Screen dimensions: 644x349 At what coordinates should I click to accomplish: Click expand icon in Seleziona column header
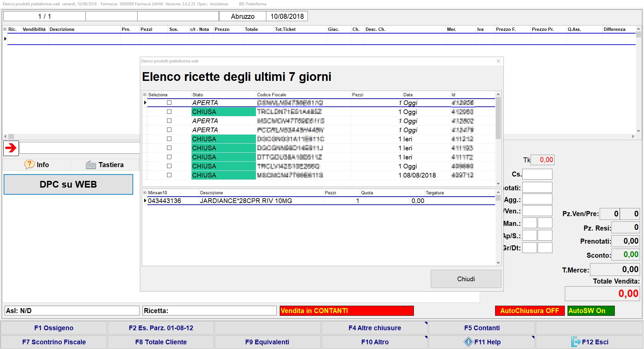[x=145, y=95]
